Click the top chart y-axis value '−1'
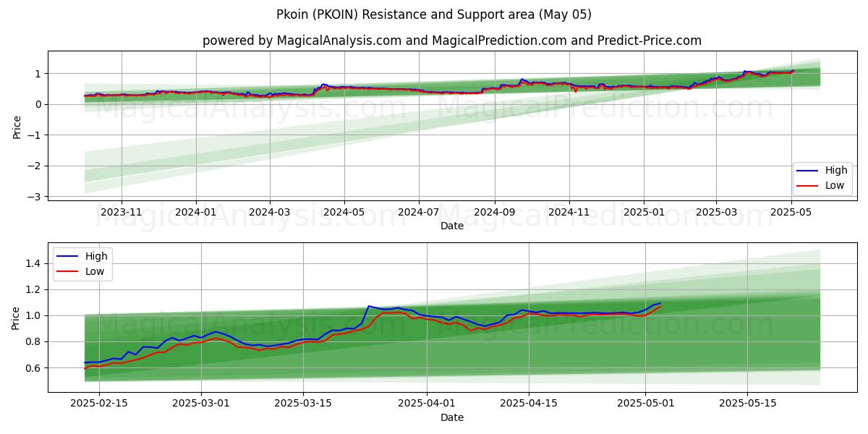 pos(35,135)
